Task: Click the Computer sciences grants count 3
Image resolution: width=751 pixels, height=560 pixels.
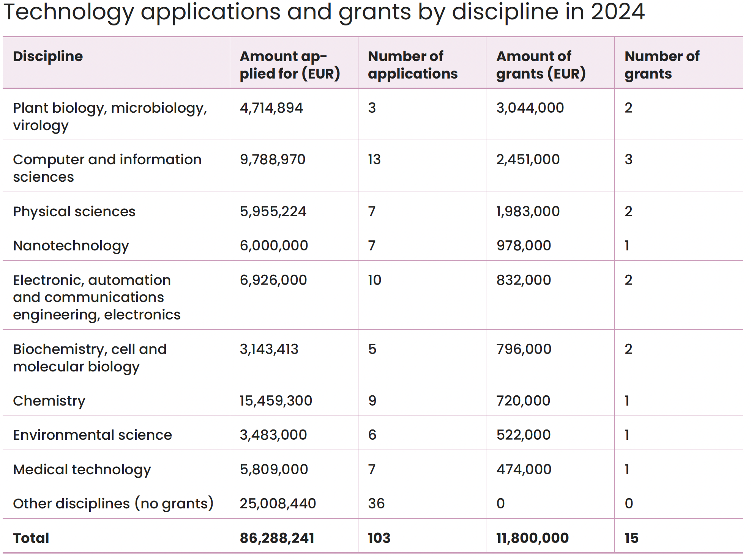Action: 629,160
